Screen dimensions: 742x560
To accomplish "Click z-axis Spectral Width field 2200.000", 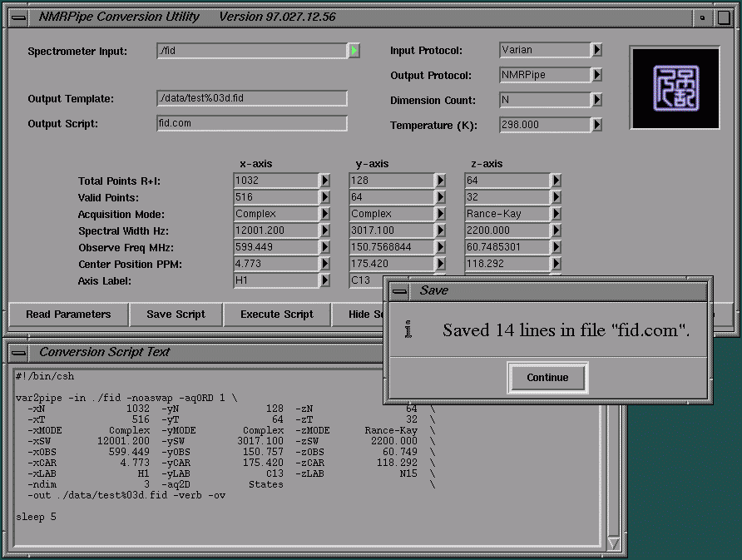I will (507, 230).
